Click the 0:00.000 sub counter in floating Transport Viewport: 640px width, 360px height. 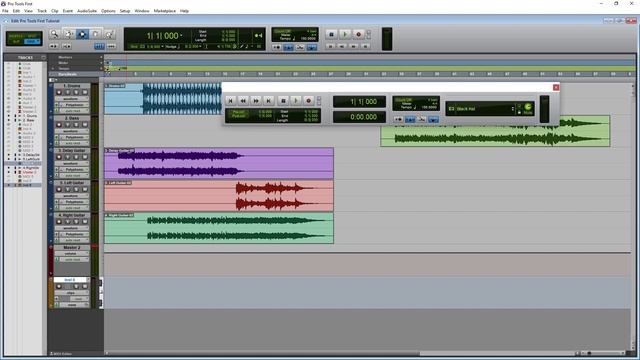coord(359,117)
